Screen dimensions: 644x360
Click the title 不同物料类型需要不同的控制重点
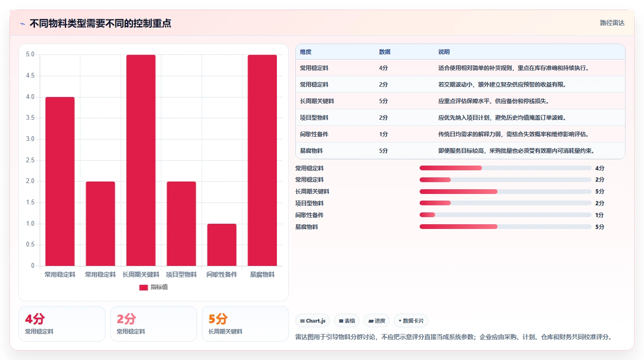100,23
